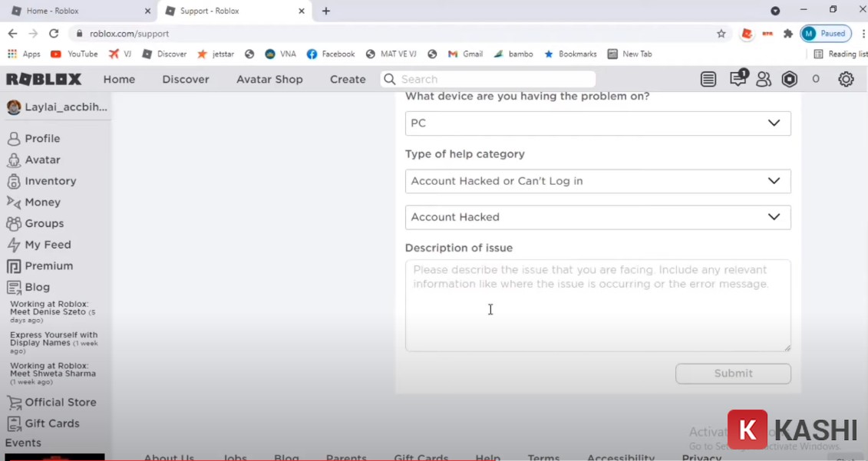Expand the 'Account Hacked' subcategory dropdown
Image resolution: width=868 pixels, height=461 pixels.
(774, 217)
